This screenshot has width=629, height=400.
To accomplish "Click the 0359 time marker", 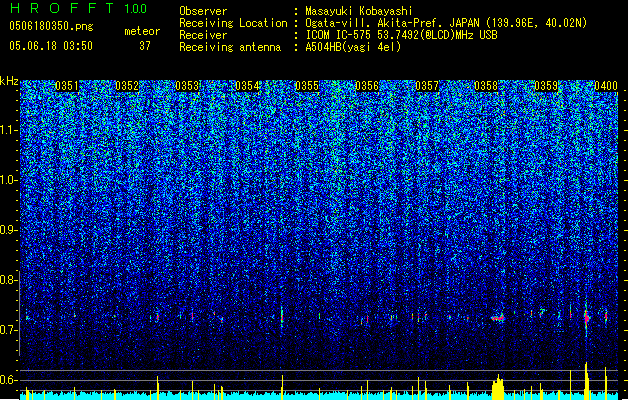I will point(546,86).
